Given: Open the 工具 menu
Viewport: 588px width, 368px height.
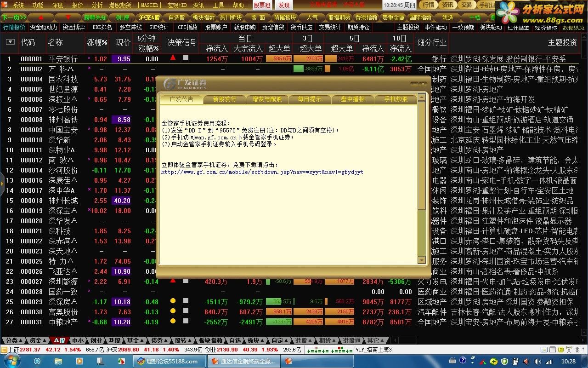Looking at the screenshot, I should 219,6.
